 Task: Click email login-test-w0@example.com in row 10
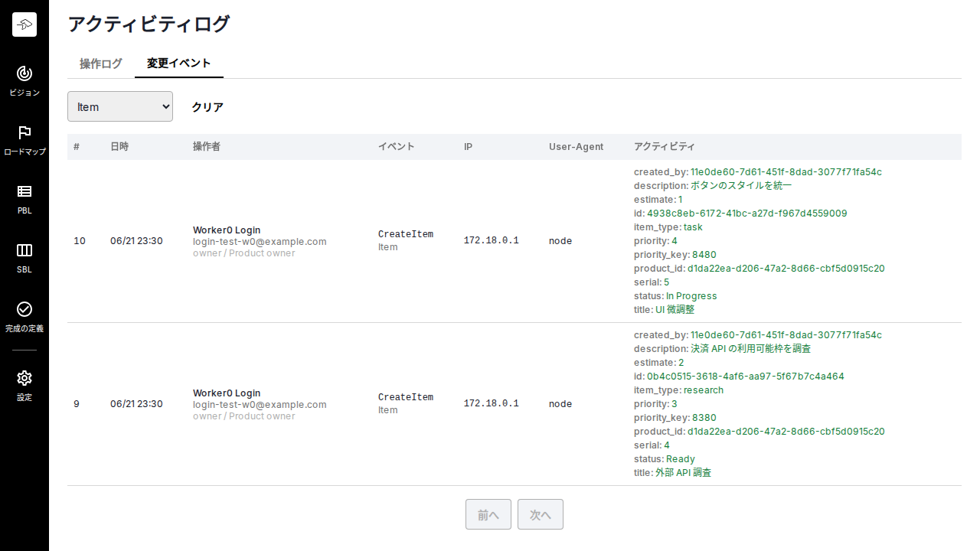pos(260,241)
